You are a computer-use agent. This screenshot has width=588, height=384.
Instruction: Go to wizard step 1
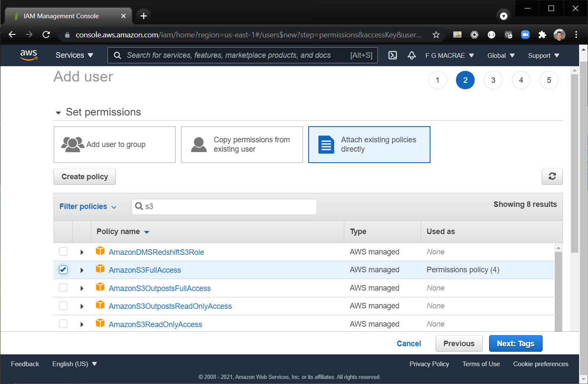437,80
